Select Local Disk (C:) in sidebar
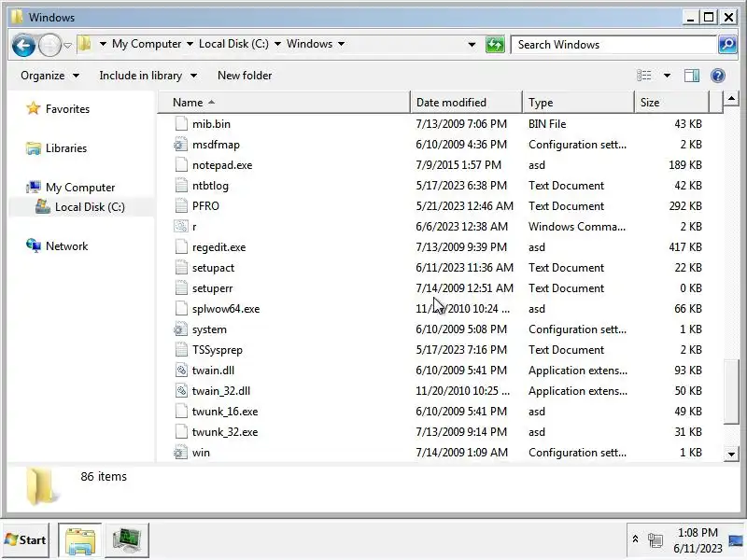The width and height of the screenshot is (747, 560). point(90,207)
